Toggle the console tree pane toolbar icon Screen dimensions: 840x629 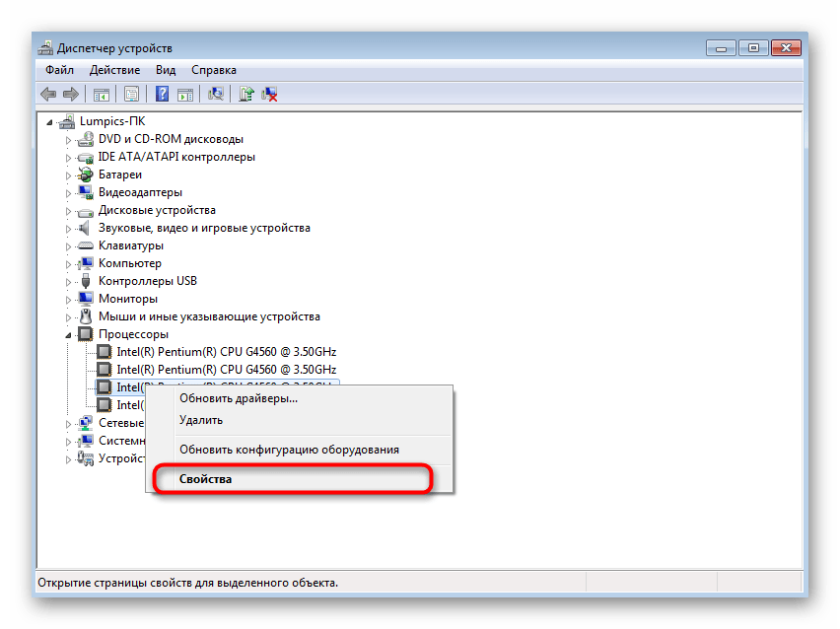[102, 95]
